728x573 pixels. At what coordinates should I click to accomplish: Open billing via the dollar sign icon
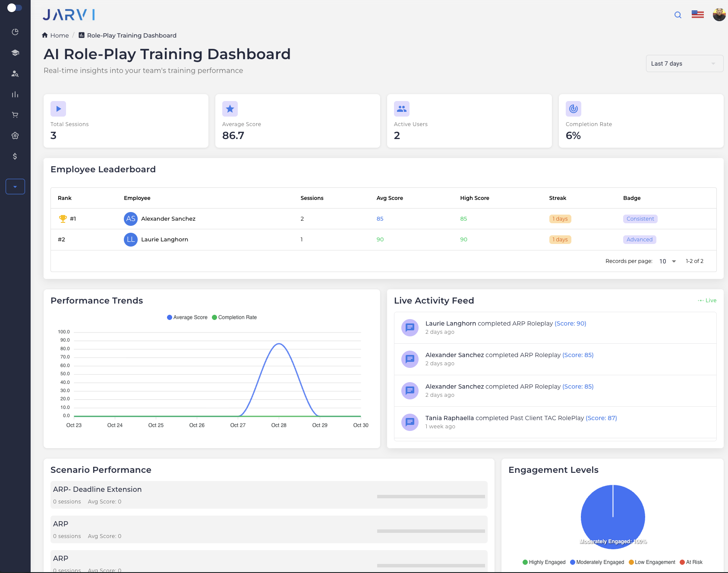pyautogui.click(x=15, y=156)
